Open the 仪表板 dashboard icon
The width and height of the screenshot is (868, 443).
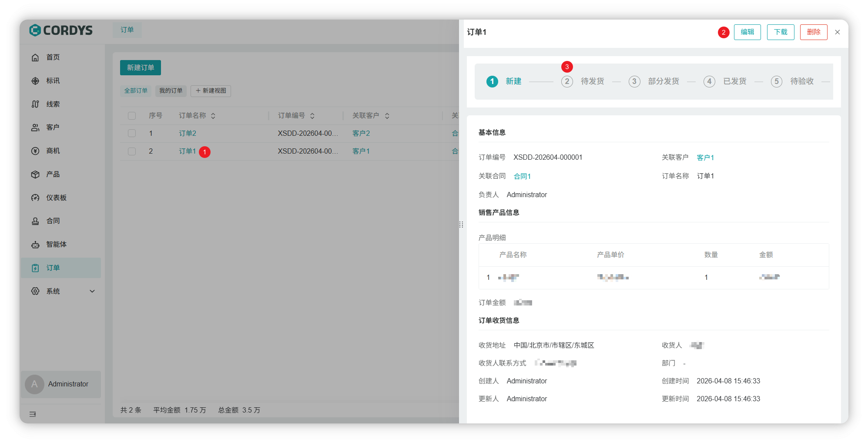(x=35, y=198)
